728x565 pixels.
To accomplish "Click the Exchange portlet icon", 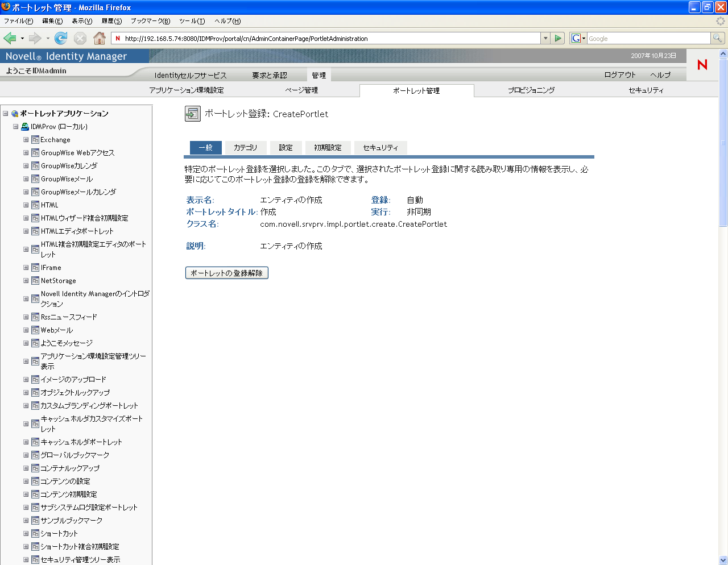I will point(35,140).
